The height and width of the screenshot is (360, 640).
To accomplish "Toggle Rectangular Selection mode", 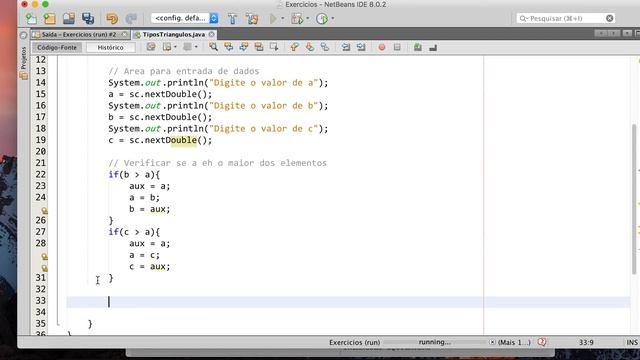I will coord(274,47).
